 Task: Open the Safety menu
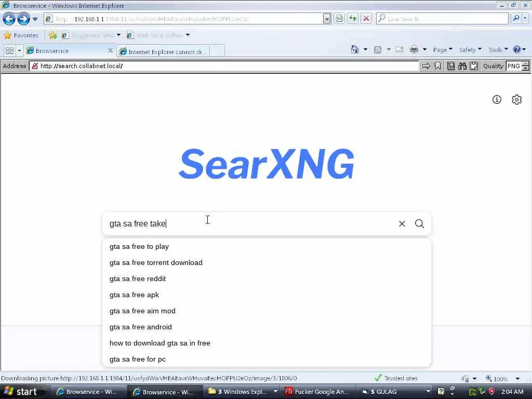pos(470,50)
